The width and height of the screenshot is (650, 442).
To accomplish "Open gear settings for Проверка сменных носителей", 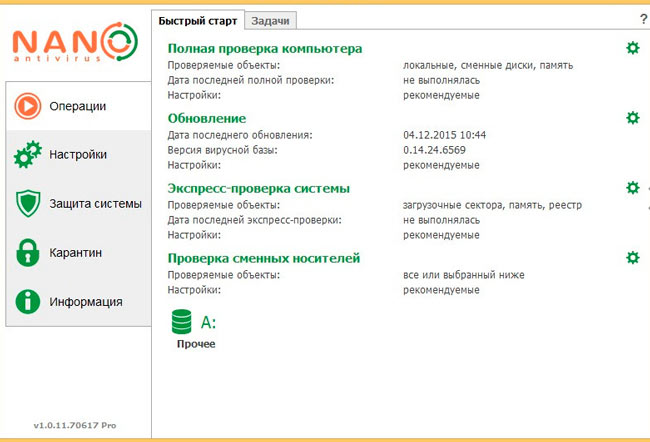I will pos(633,257).
